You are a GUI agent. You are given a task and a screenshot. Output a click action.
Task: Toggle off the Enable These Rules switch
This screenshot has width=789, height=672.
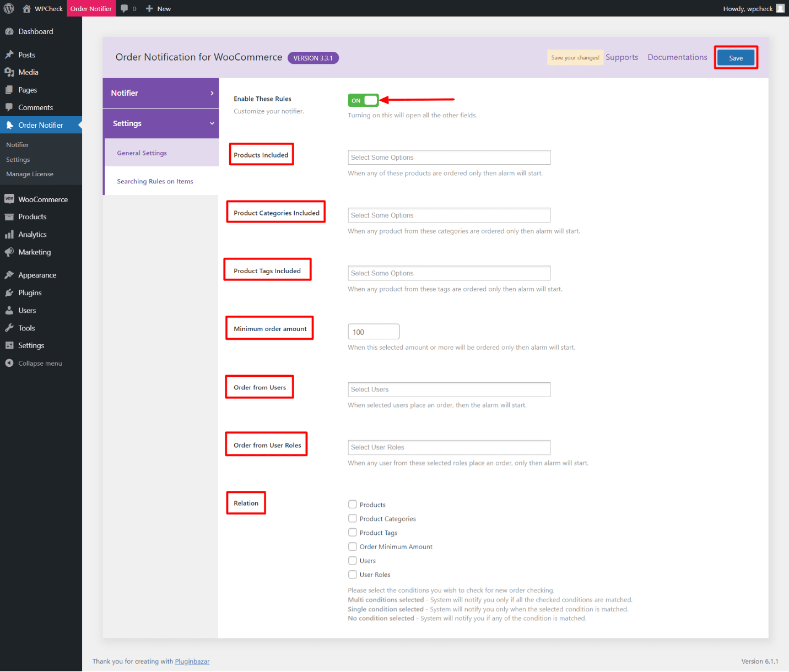363,100
